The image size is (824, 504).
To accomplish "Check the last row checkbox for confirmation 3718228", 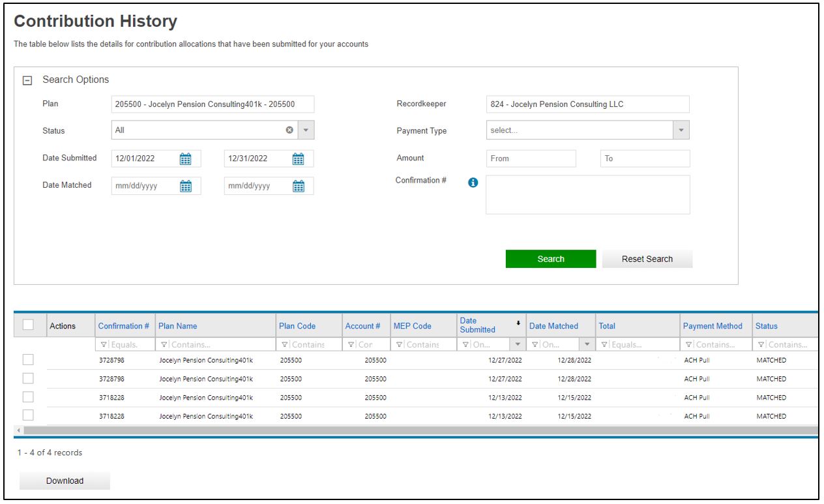I will (x=29, y=415).
